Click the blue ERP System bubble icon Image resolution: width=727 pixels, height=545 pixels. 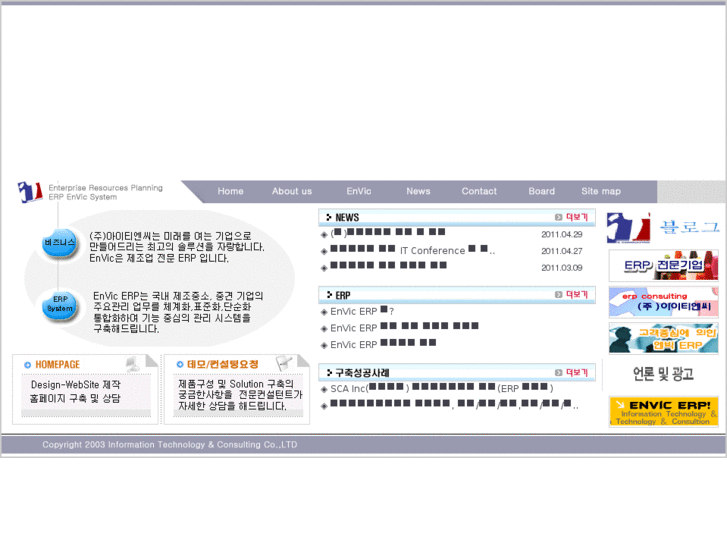60,304
